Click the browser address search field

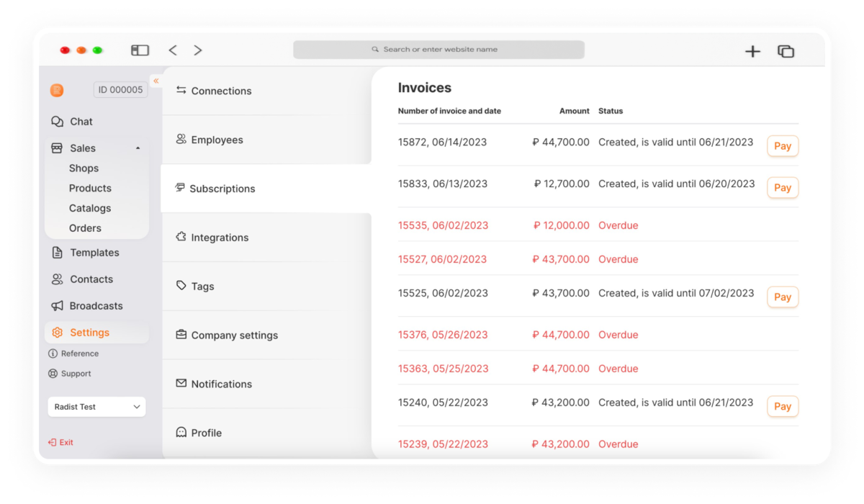438,50
